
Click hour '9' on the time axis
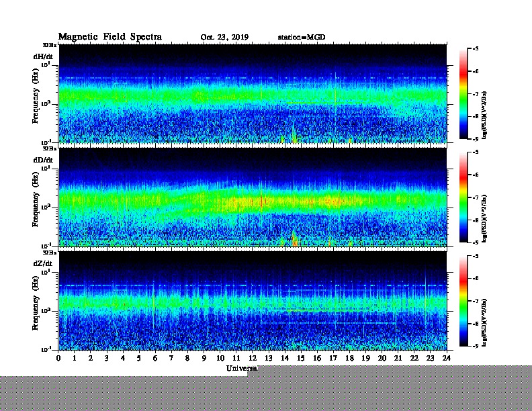click(204, 358)
